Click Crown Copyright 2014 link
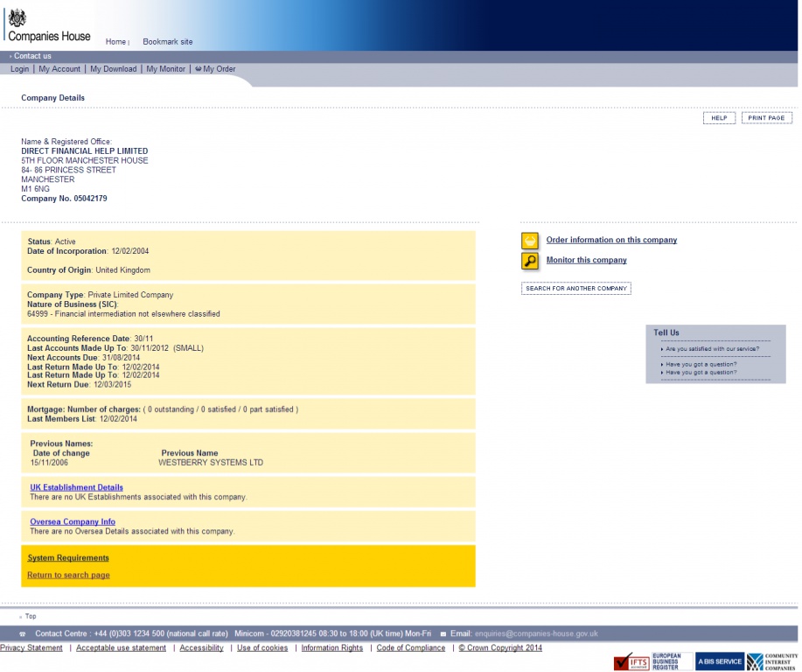The image size is (802, 672). tap(500, 648)
